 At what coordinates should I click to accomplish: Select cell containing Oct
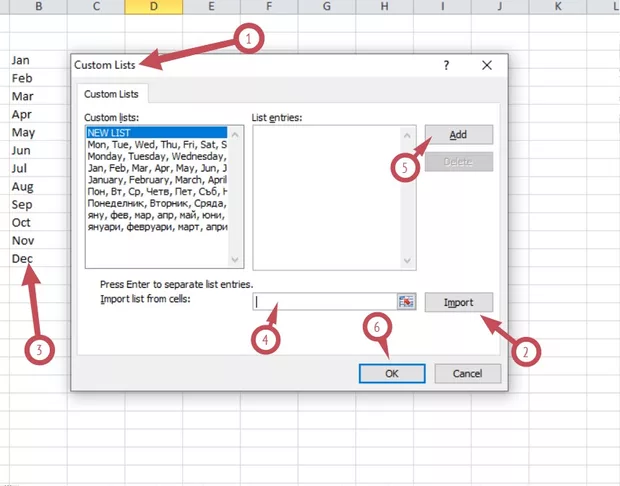click(x=38, y=222)
